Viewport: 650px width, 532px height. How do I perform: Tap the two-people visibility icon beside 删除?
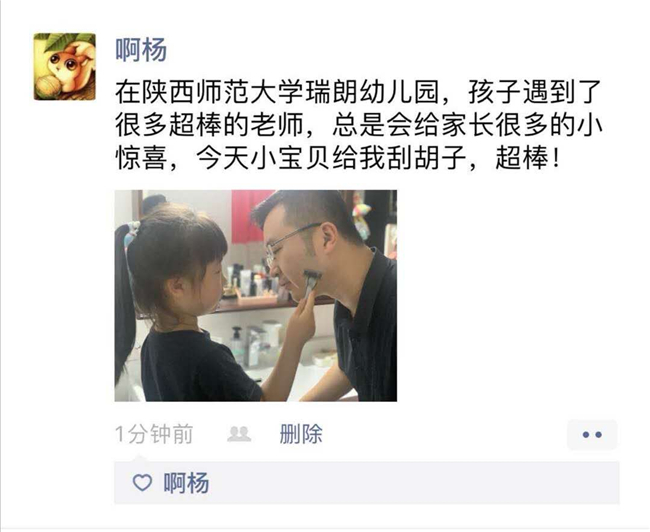[x=239, y=434]
